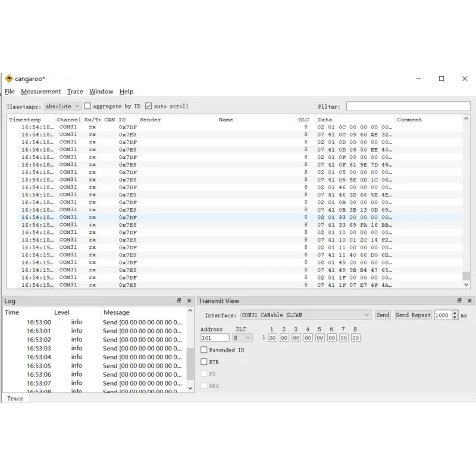Open the Window menu
This screenshot has height=476, width=476.
tap(101, 92)
